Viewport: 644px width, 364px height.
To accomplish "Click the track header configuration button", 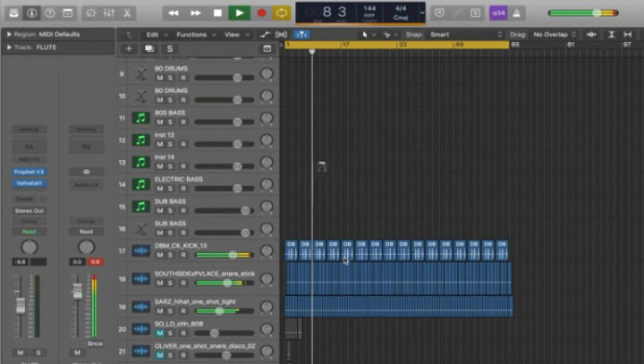I will (267, 49).
